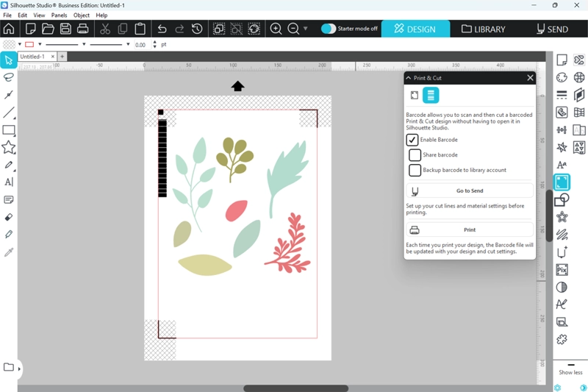Open the Pix panel icon
Screen dimensions: 588x392
point(562,270)
